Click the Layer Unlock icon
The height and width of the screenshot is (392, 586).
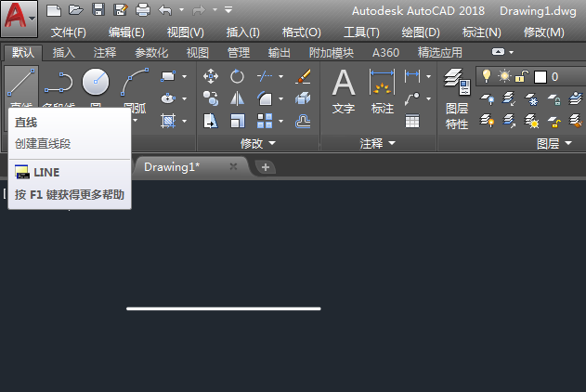pyautogui.click(x=553, y=121)
